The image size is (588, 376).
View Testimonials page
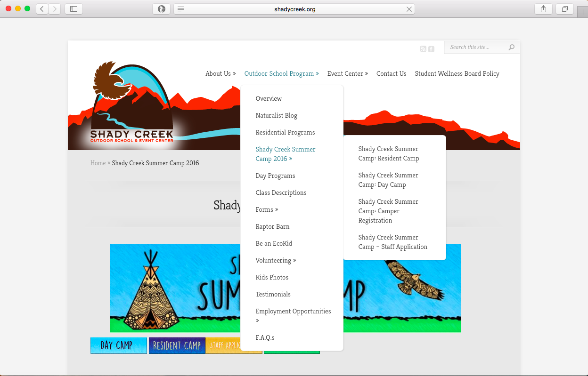[273, 294]
